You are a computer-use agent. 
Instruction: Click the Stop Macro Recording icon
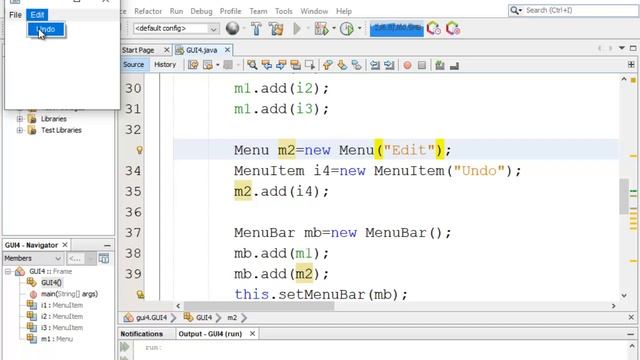(422, 65)
